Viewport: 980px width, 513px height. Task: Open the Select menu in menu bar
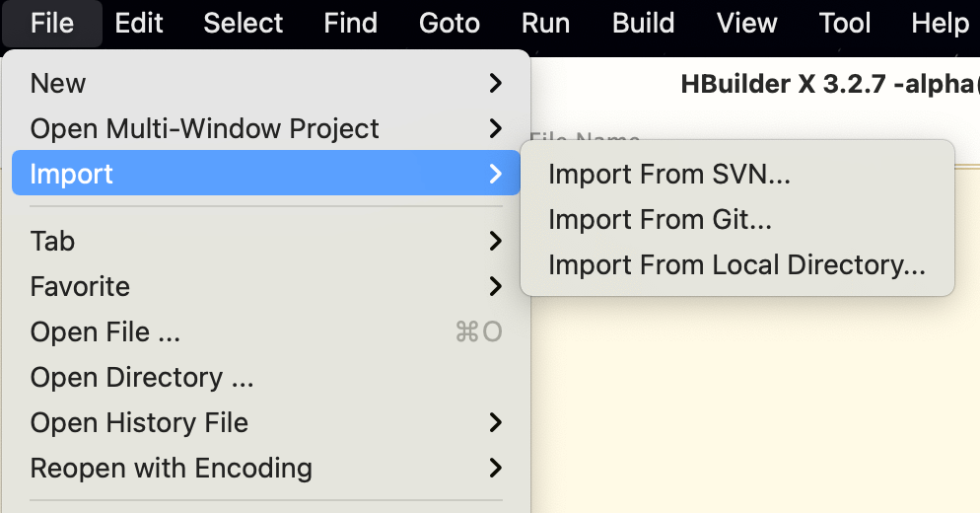[x=244, y=23]
